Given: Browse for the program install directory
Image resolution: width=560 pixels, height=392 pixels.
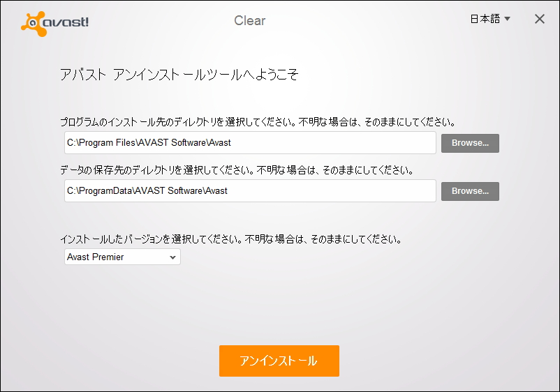Looking at the screenshot, I should 470,143.
